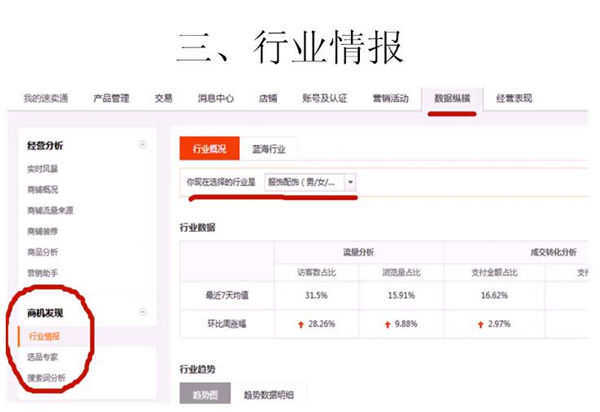
Task: Open 选品专家 in the sidebar
Action: tap(42, 357)
